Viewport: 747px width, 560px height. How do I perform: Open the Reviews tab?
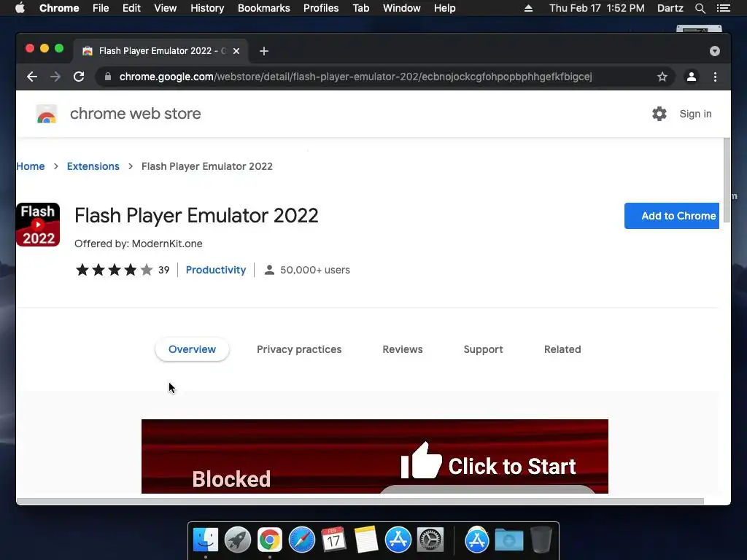tap(403, 349)
